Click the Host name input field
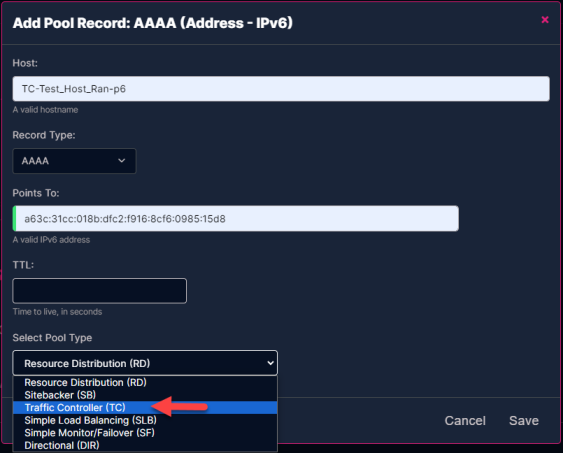Image resolution: width=563 pixels, height=454 pixels. point(281,89)
